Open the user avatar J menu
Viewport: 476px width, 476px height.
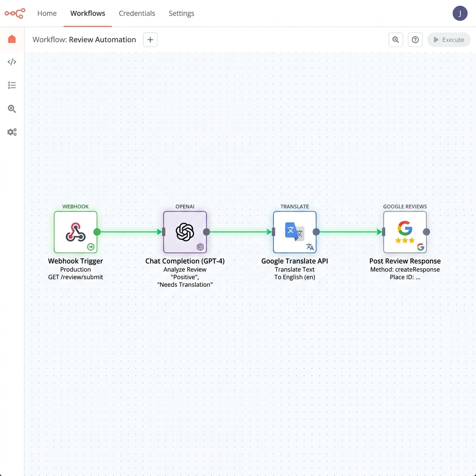click(x=460, y=13)
